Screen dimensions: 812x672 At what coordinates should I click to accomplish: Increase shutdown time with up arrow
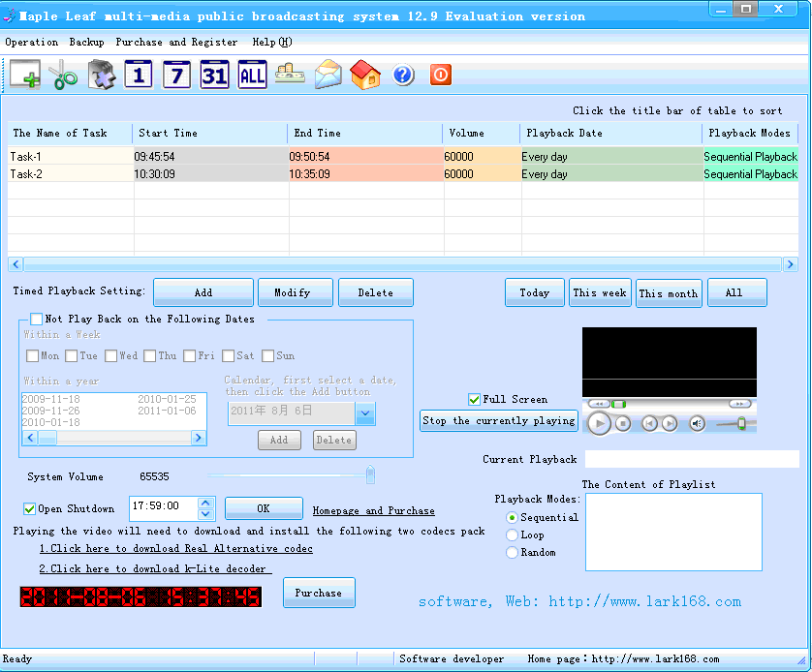click(x=205, y=503)
